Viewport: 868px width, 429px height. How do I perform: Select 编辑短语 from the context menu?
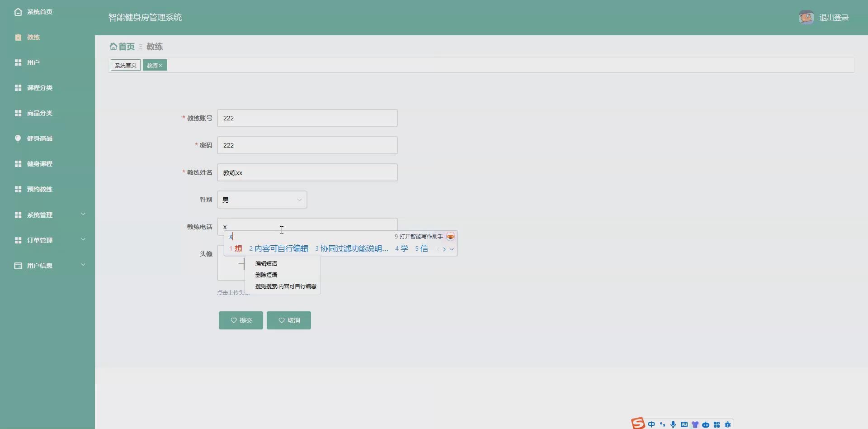[266, 263]
